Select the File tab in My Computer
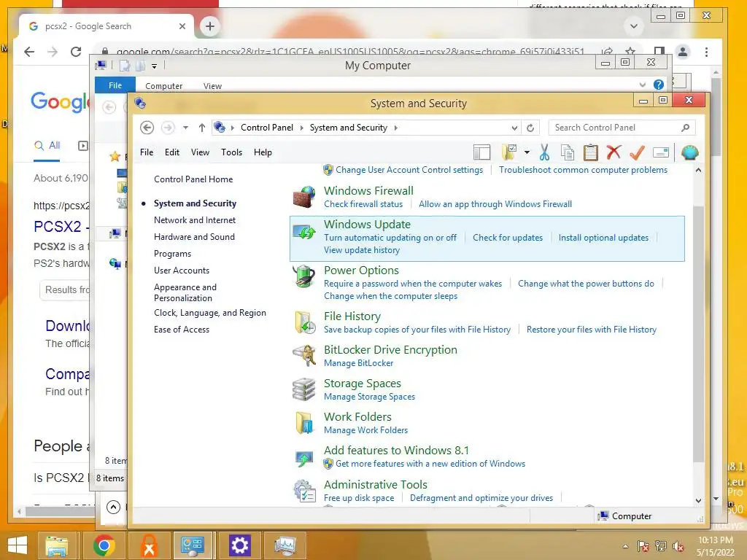The height and width of the screenshot is (560, 747). 115,85
